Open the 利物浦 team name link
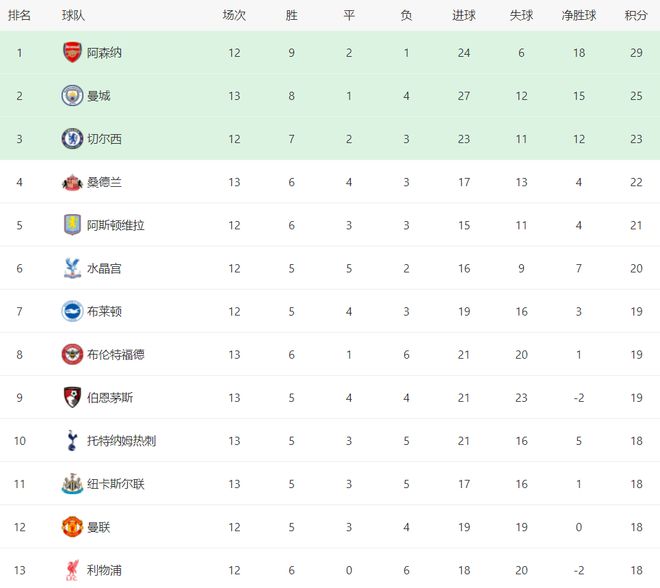 [105, 570]
